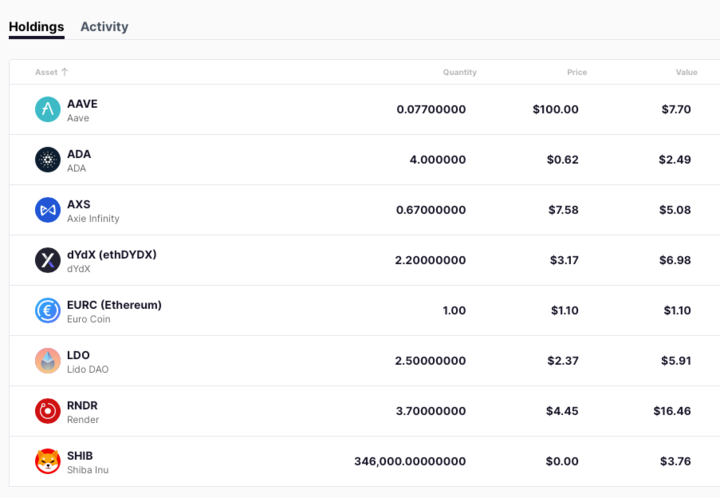This screenshot has width=720, height=498.
Task: Click the RNDR Render icon
Action: [48, 411]
